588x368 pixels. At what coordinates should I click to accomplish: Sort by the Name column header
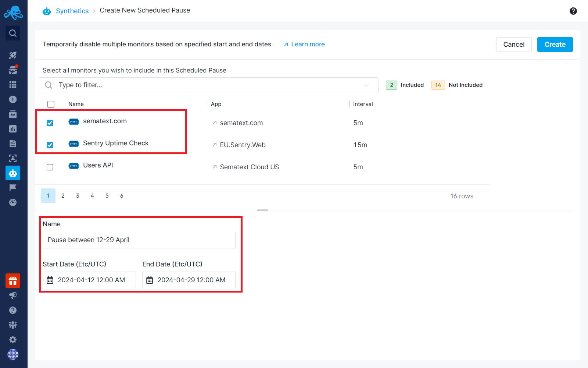point(76,104)
